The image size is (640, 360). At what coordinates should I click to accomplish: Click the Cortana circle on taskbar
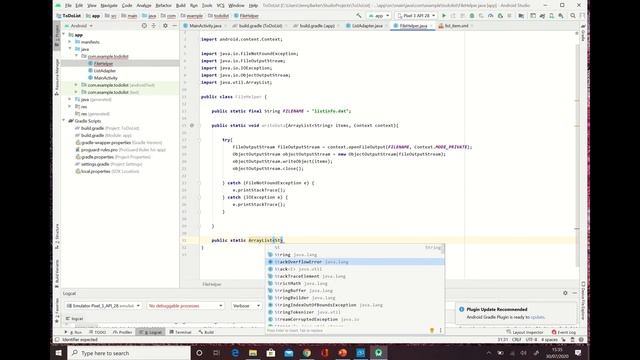tap(199, 353)
